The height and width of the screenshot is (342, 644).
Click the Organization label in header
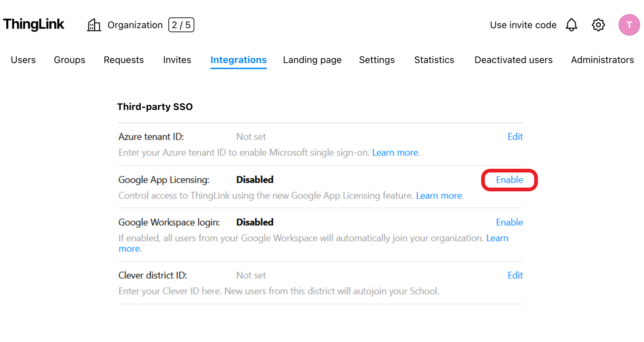pyautogui.click(x=135, y=25)
